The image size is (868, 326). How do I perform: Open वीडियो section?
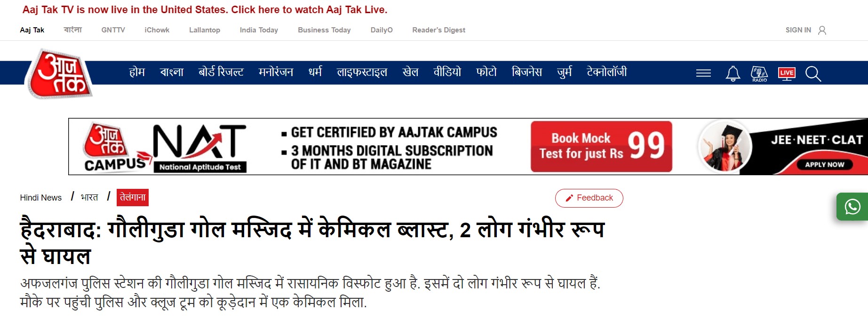click(447, 72)
